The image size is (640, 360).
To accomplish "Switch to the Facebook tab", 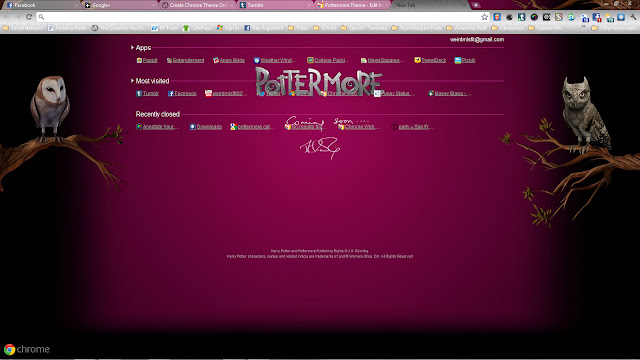I will [x=41, y=5].
